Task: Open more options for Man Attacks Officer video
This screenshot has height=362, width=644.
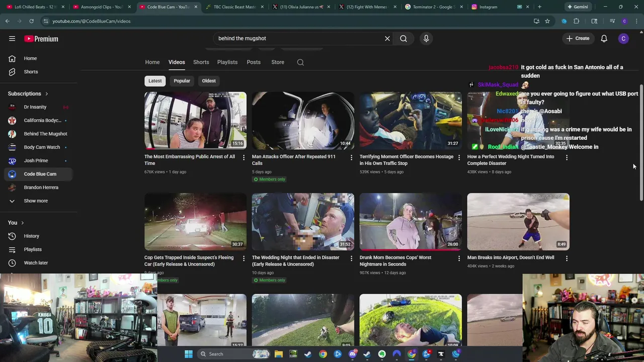Action: click(351, 157)
